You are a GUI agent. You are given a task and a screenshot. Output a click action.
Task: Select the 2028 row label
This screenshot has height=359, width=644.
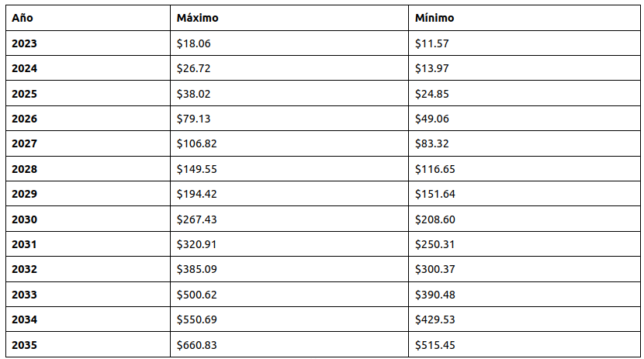coord(24,169)
